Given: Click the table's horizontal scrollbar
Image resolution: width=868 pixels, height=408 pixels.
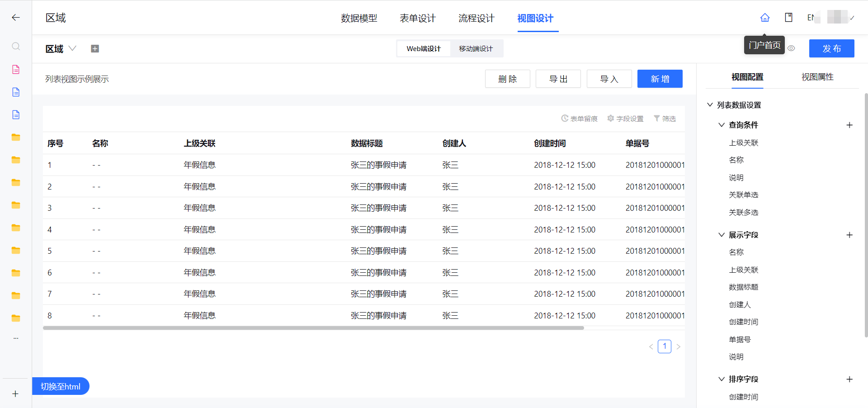Looking at the screenshot, I should (x=313, y=328).
